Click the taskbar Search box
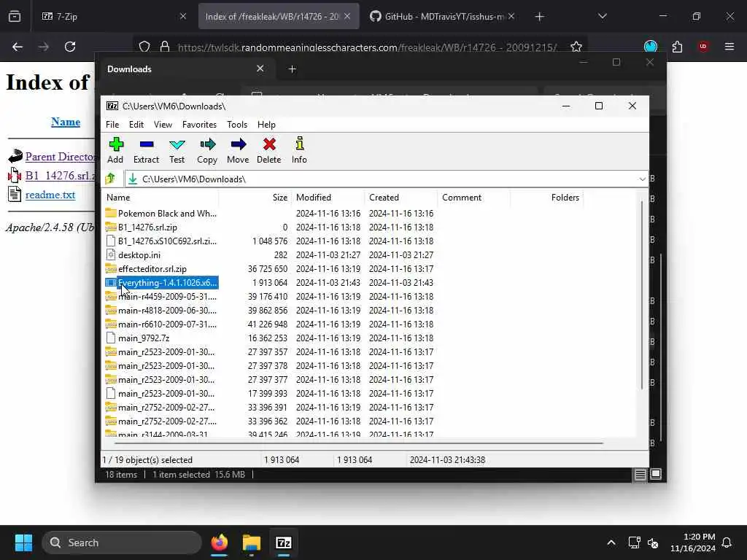This screenshot has height=560, width=747. tap(122, 542)
